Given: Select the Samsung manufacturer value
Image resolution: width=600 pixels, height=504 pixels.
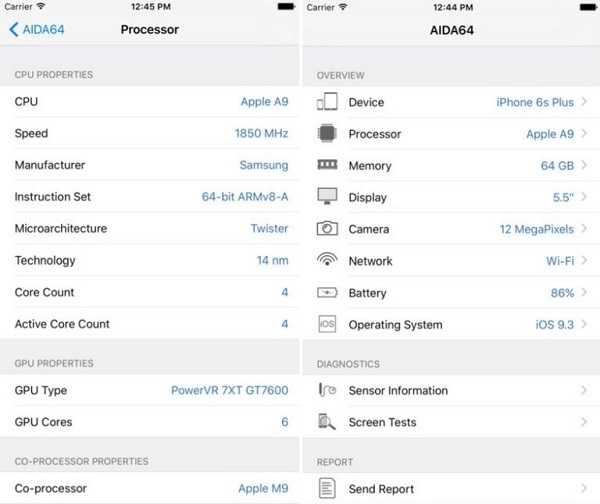Looking at the screenshot, I should [x=263, y=165].
